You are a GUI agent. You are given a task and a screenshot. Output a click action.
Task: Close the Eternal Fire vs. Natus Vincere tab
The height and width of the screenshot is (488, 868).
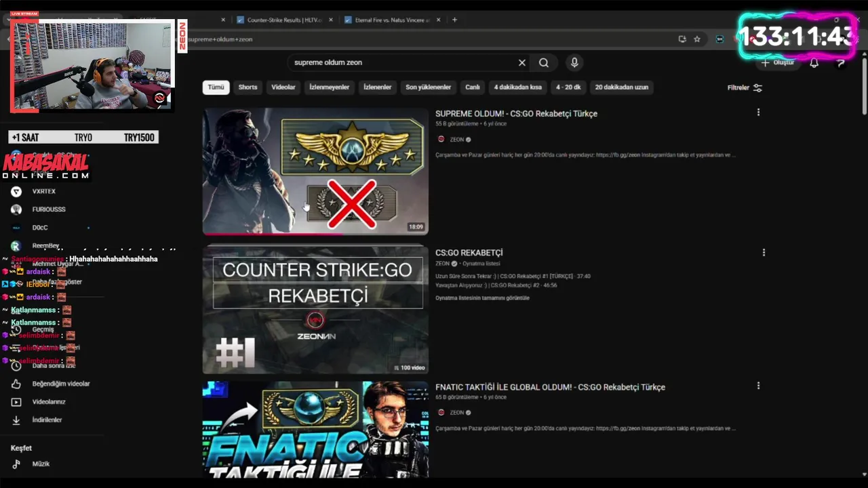pyautogui.click(x=439, y=20)
